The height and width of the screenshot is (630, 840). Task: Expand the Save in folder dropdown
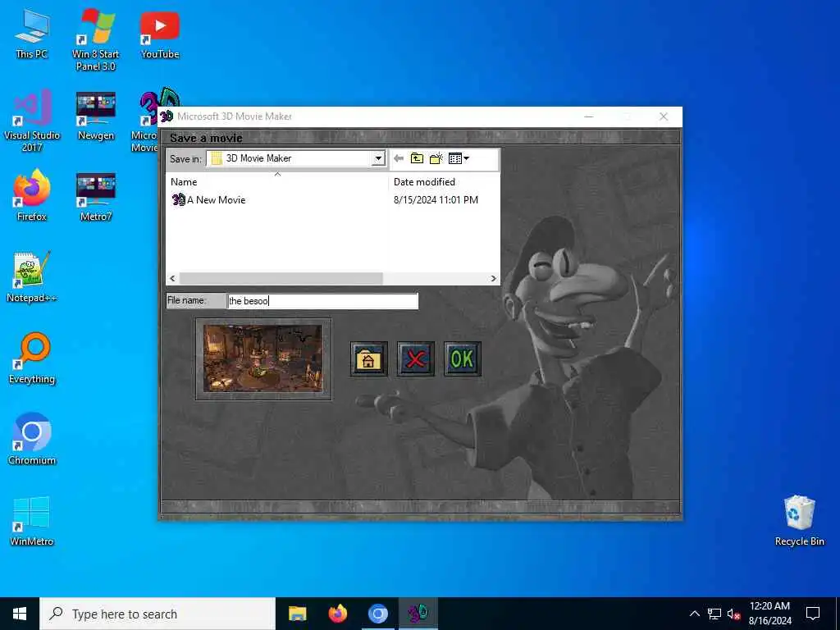click(x=378, y=158)
